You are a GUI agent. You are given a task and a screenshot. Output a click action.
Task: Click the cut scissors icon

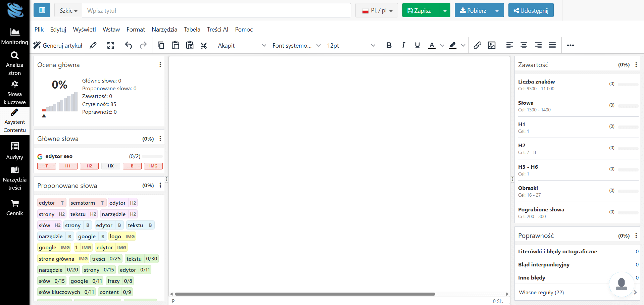pos(204,45)
